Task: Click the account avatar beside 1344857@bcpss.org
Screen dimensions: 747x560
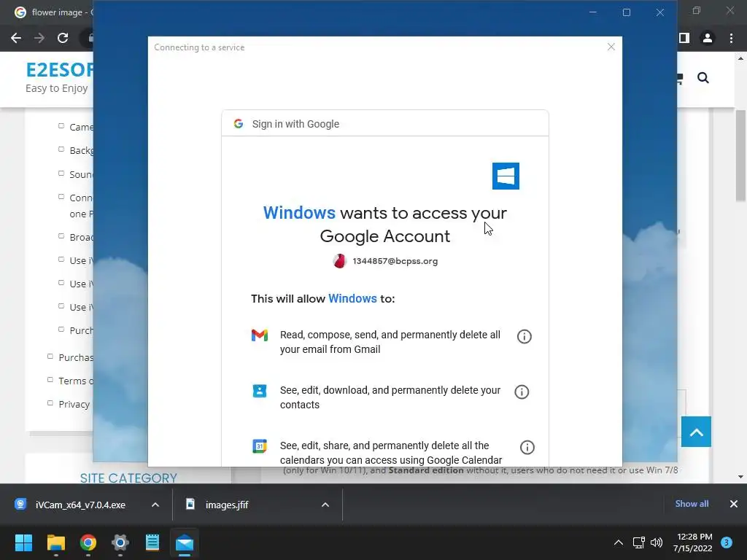Action: [340, 261]
